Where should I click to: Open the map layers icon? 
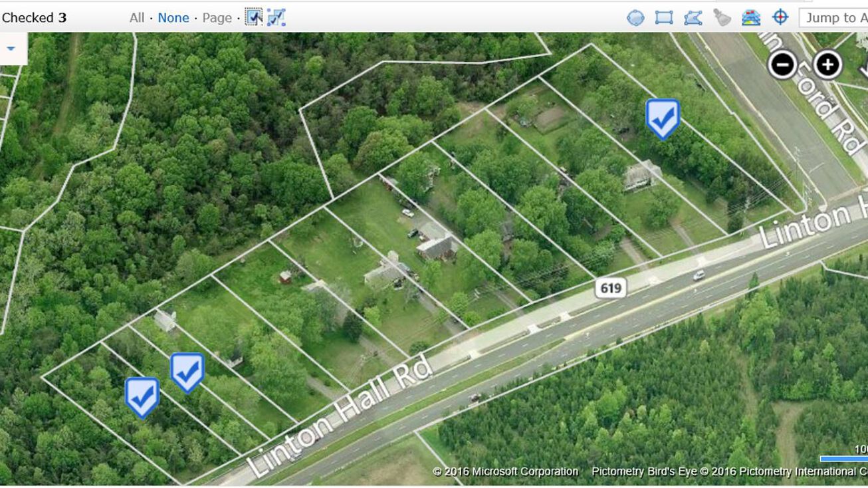coord(751,17)
